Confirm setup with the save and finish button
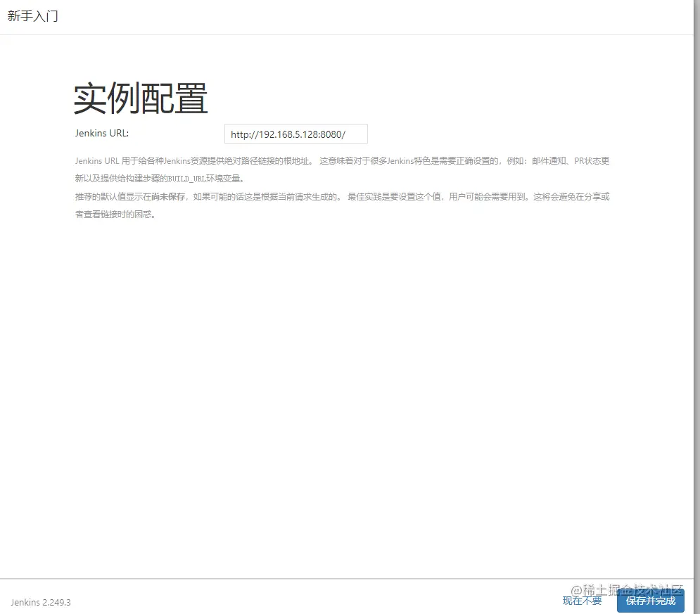The height and width of the screenshot is (614, 700). (651, 601)
